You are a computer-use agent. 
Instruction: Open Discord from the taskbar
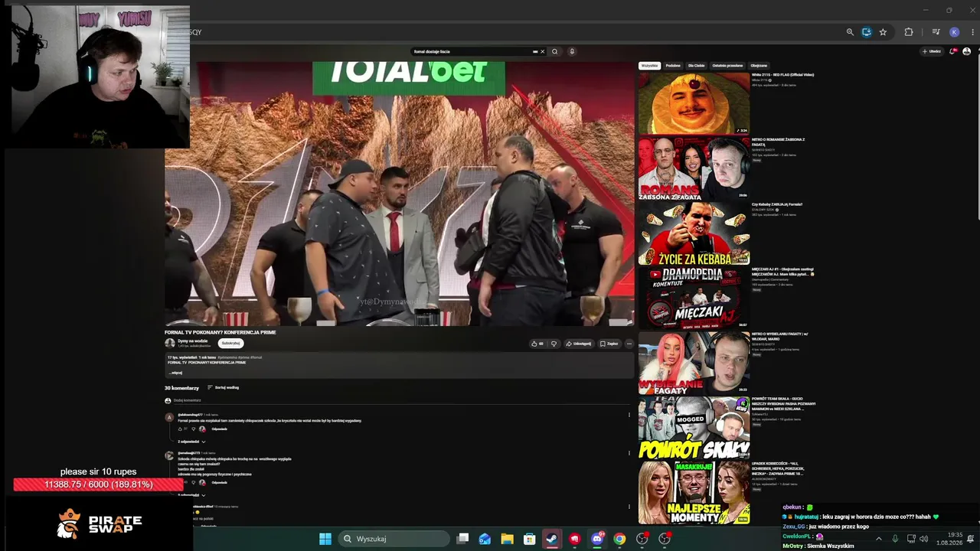pyautogui.click(x=597, y=539)
